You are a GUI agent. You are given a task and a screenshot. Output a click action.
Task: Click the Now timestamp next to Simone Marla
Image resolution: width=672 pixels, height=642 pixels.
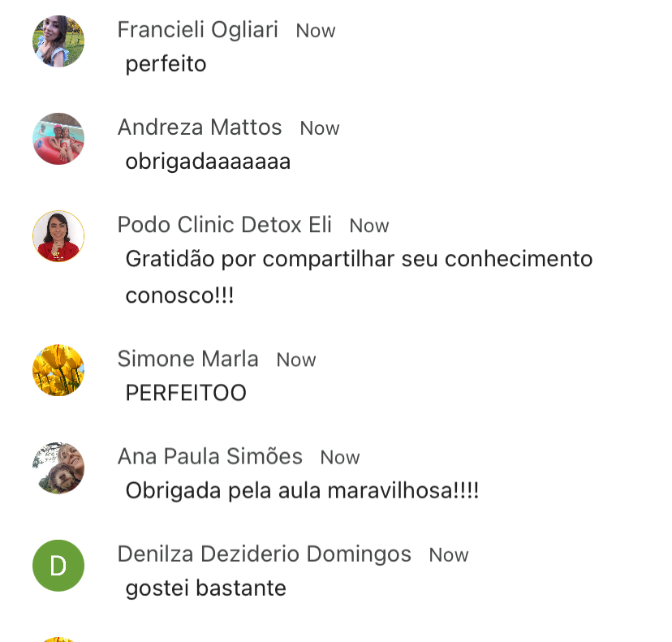pyautogui.click(x=296, y=360)
